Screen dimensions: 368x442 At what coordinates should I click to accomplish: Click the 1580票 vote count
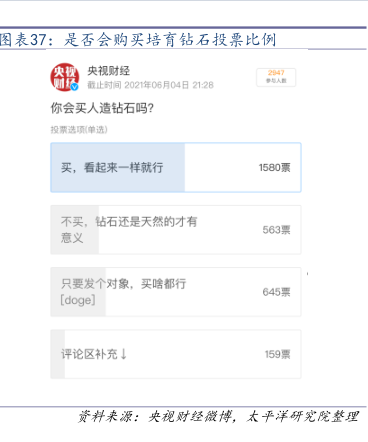[275, 167]
